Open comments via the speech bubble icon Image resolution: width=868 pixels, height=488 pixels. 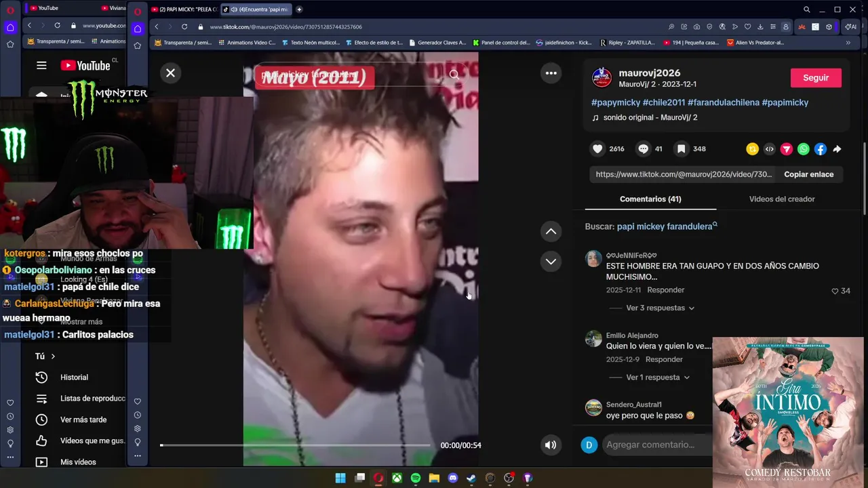(x=643, y=148)
